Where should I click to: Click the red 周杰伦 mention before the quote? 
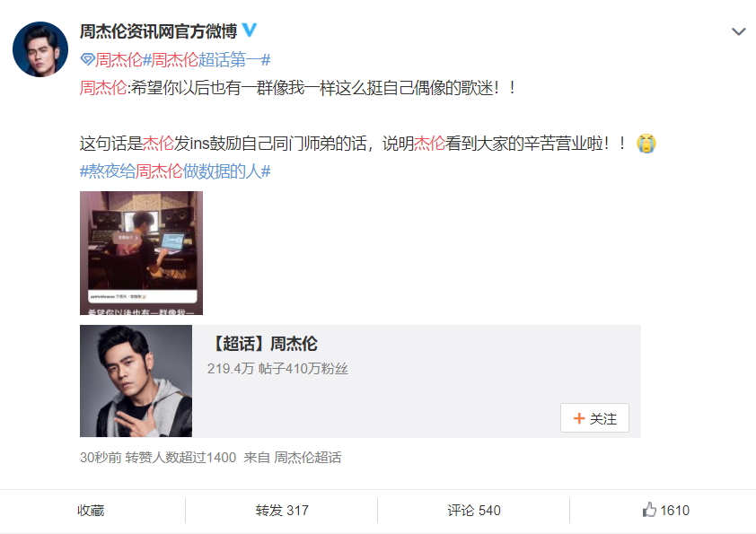pos(103,88)
